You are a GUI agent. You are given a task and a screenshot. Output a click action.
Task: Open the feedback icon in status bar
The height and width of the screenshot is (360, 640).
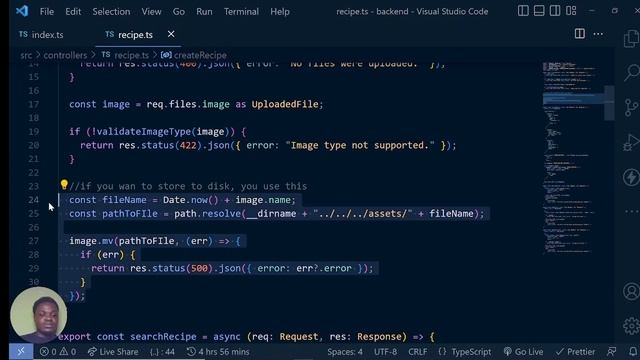pyautogui.click(x=611, y=351)
